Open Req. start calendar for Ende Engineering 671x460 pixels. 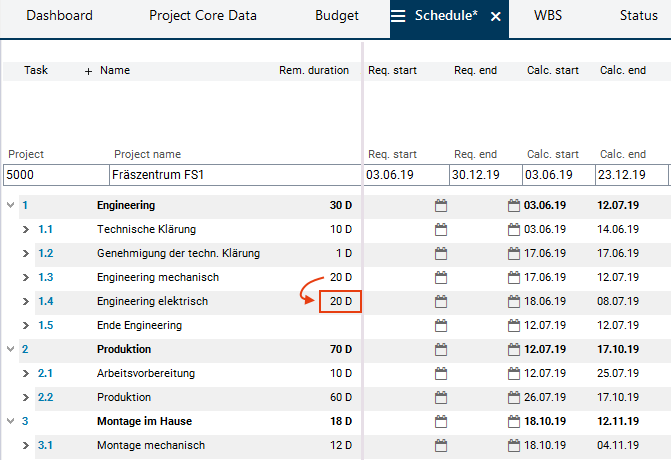tap(441, 325)
